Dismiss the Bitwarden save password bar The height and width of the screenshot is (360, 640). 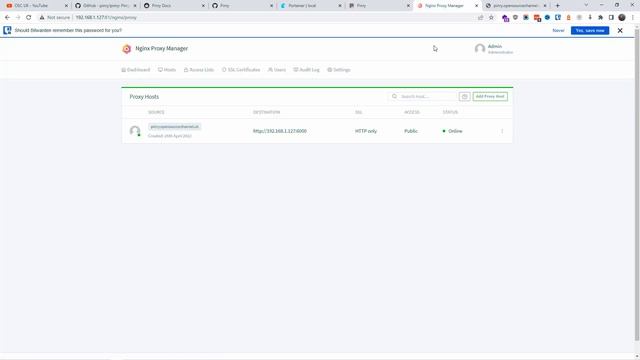620,31
